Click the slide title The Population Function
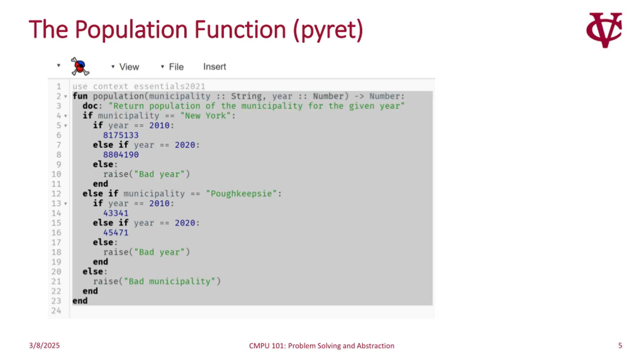644x362 pixels. point(196,30)
